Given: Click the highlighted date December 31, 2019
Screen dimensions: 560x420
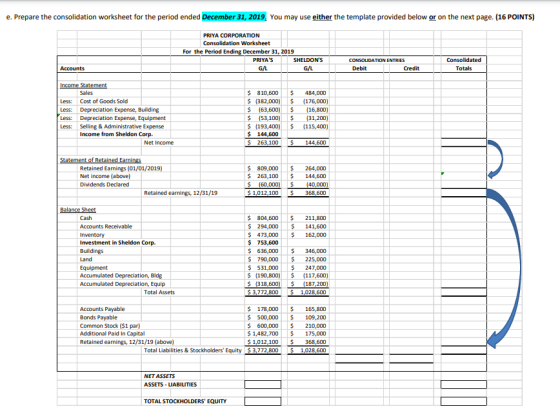Looking at the screenshot, I should (x=234, y=17).
